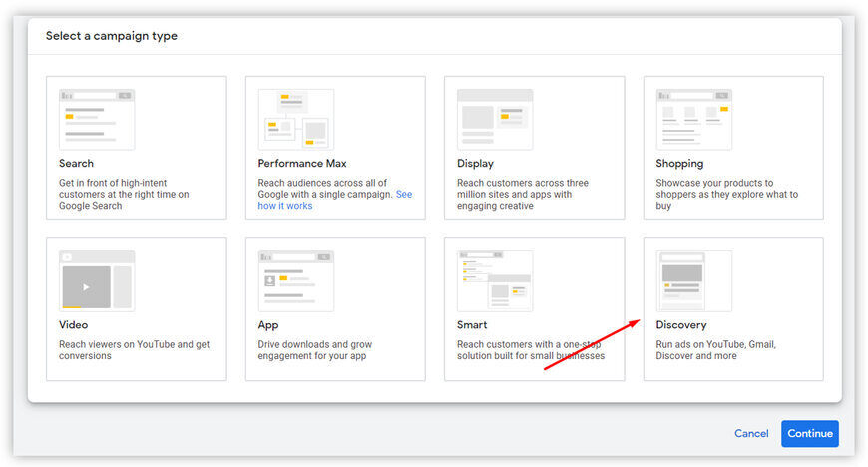Click 'Showcase your products to shoppers' description
This screenshot has height=467, width=868.
coord(727,194)
